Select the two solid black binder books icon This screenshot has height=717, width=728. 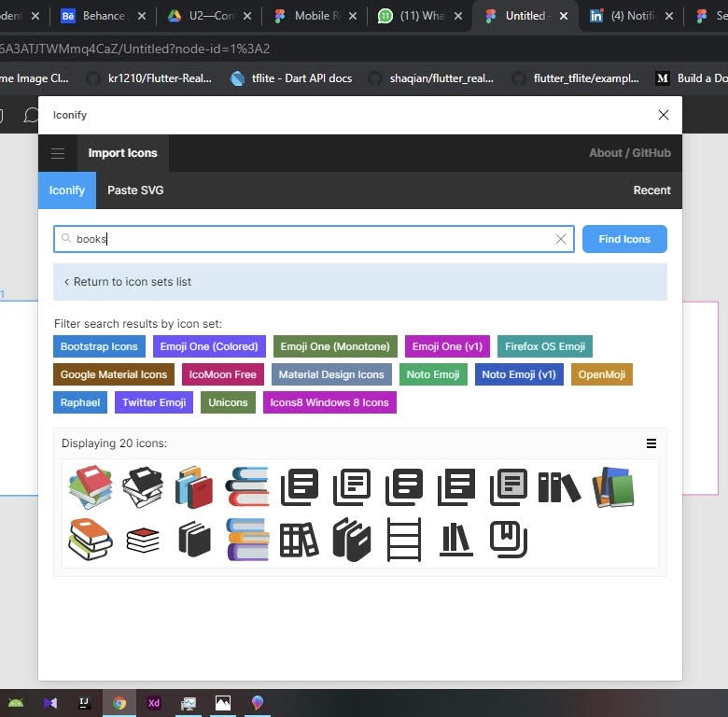[x=352, y=540]
